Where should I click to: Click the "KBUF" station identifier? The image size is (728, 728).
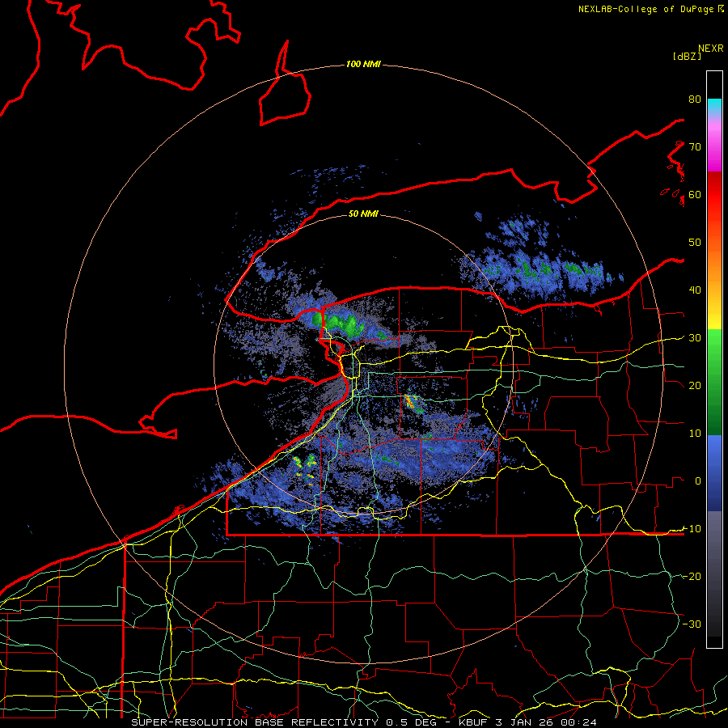coord(475,722)
